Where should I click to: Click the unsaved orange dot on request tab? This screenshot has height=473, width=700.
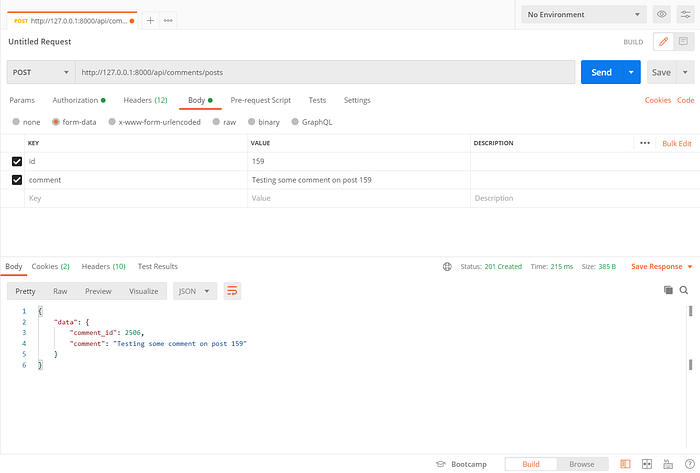click(132, 21)
